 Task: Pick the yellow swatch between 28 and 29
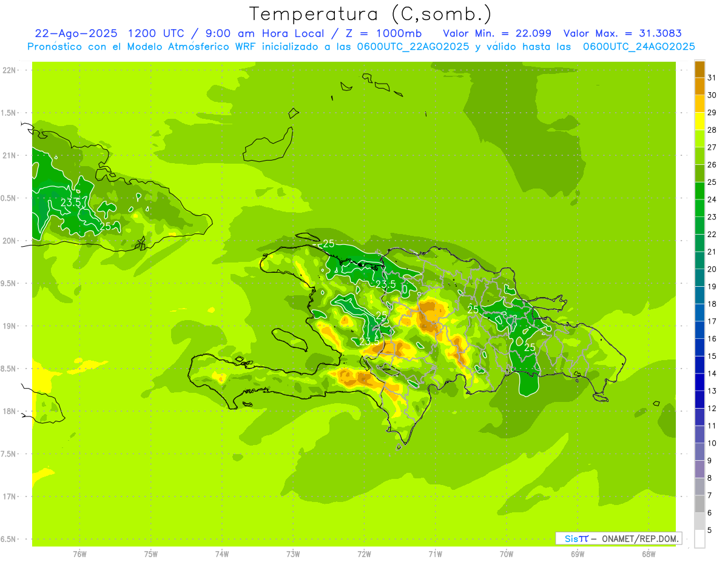click(699, 121)
